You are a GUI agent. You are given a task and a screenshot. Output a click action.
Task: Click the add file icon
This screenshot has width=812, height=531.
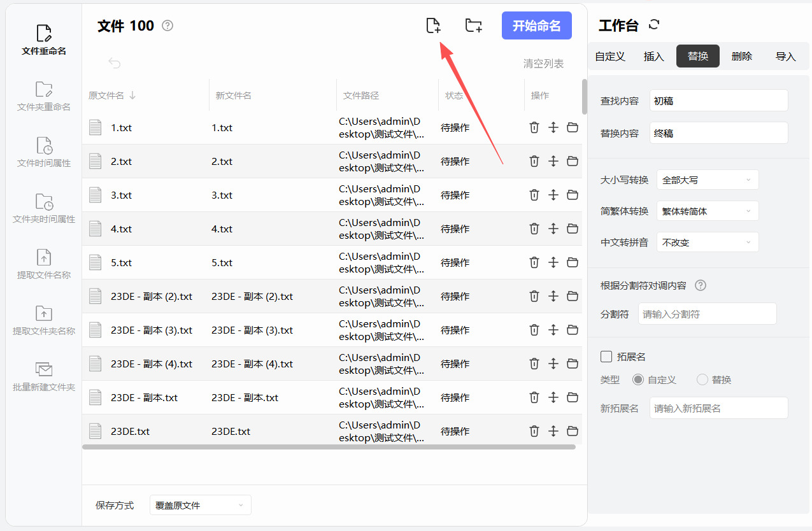[x=433, y=26]
